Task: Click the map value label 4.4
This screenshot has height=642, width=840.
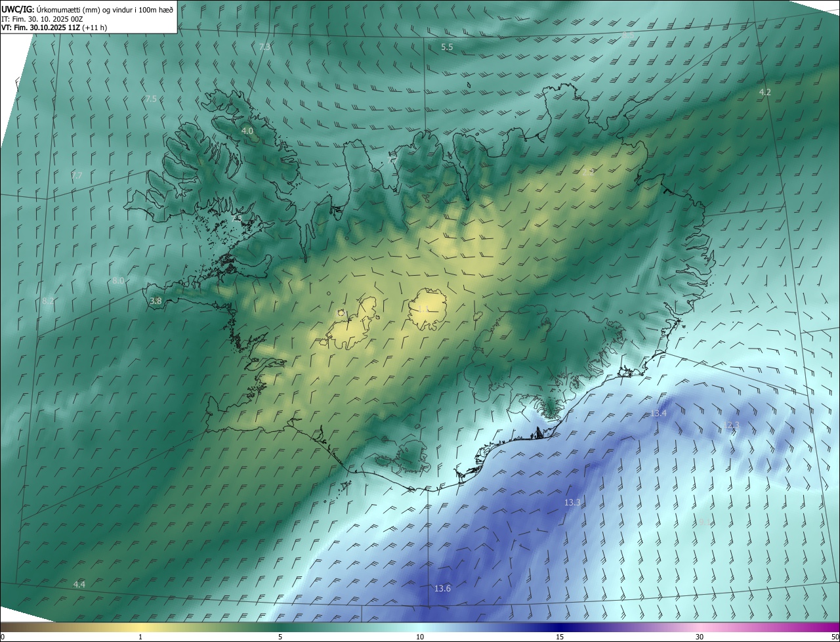Action: [x=79, y=584]
